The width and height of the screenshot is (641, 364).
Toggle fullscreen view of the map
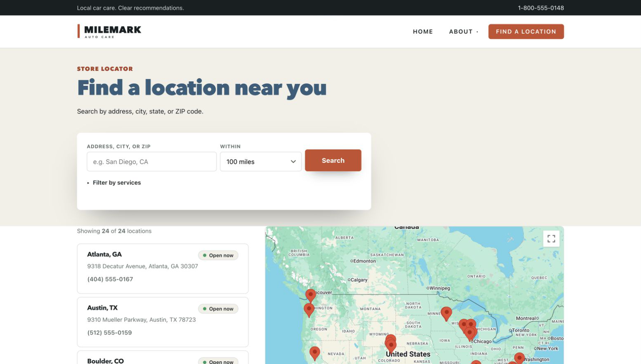(x=551, y=239)
